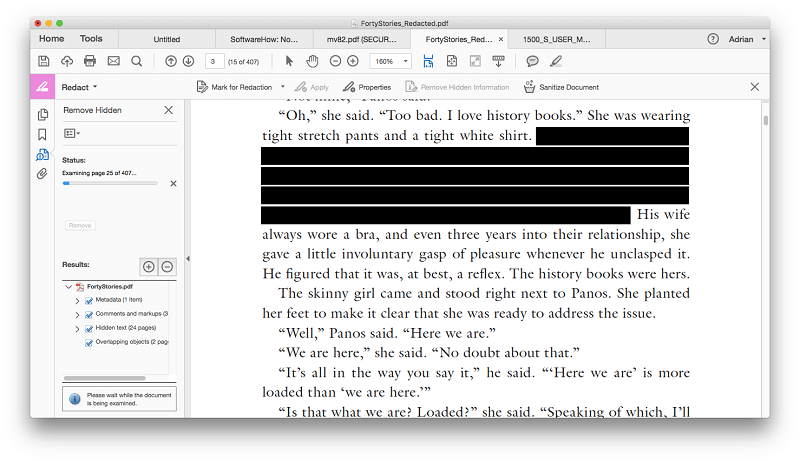This screenshot has width=800, height=461.
Task: Expand the Comments and markups item
Action: pyautogui.click(x=78, y=315)
